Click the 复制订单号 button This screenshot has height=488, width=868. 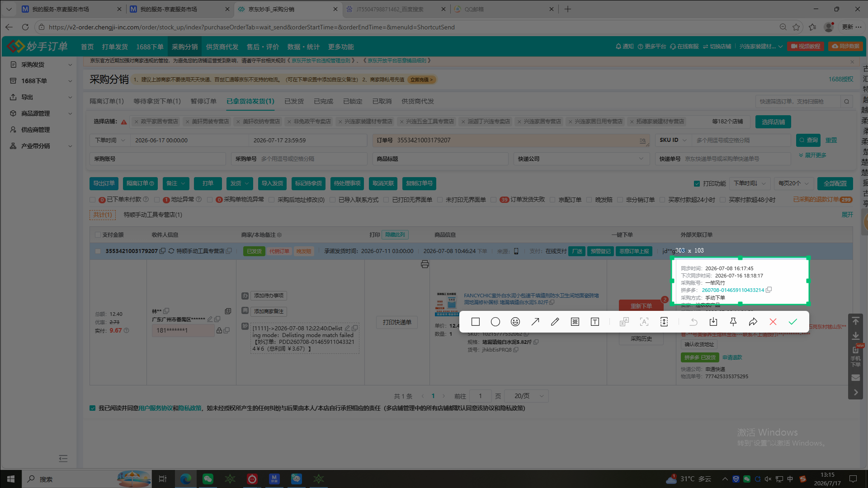[x=419, y=183]
